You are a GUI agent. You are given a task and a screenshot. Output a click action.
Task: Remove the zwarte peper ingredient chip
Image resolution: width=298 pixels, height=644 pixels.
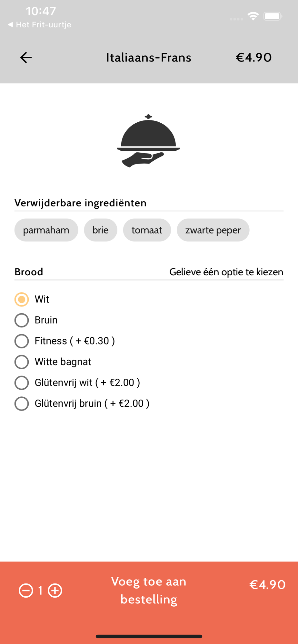[213, 230]
